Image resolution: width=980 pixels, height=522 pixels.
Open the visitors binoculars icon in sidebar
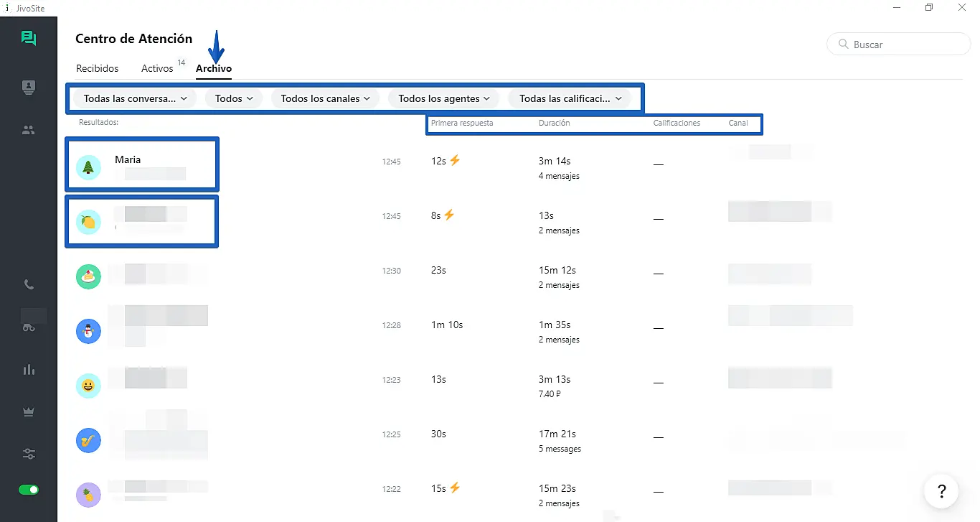click(x=29, y=327)
